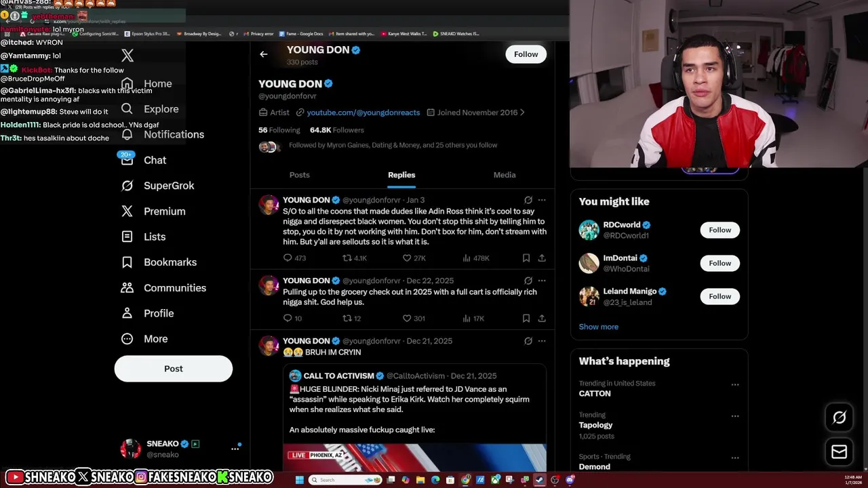
Task: Open account switcher dots beside SNEAKO
Action: [x=235, y=449]
